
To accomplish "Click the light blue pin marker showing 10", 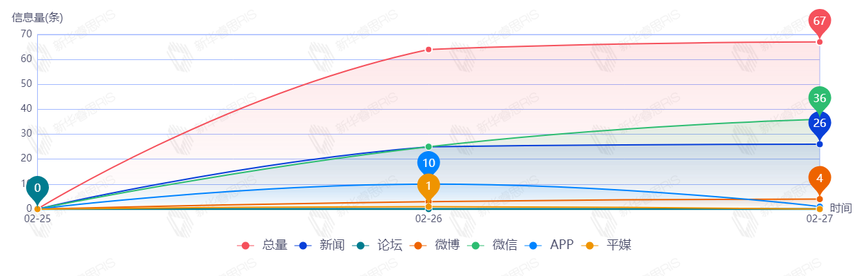I will click(x=428, y=163).
